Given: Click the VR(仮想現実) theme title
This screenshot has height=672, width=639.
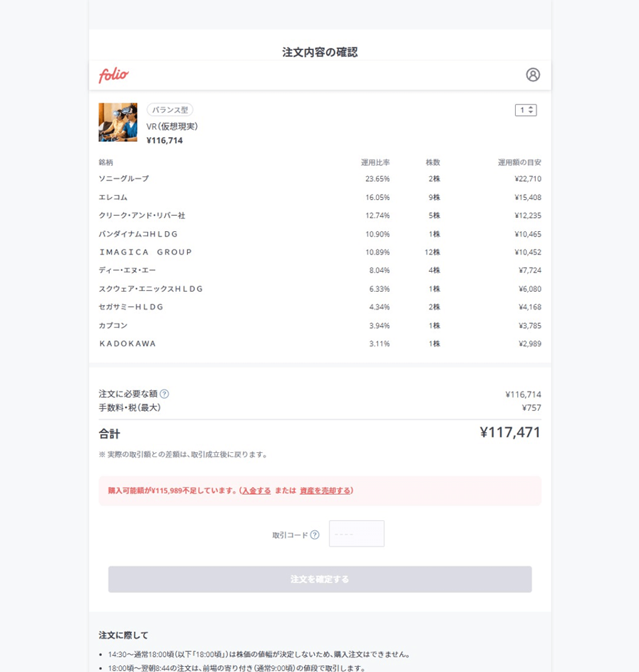Looking at the screenshot, I should [x=172, y=127].
